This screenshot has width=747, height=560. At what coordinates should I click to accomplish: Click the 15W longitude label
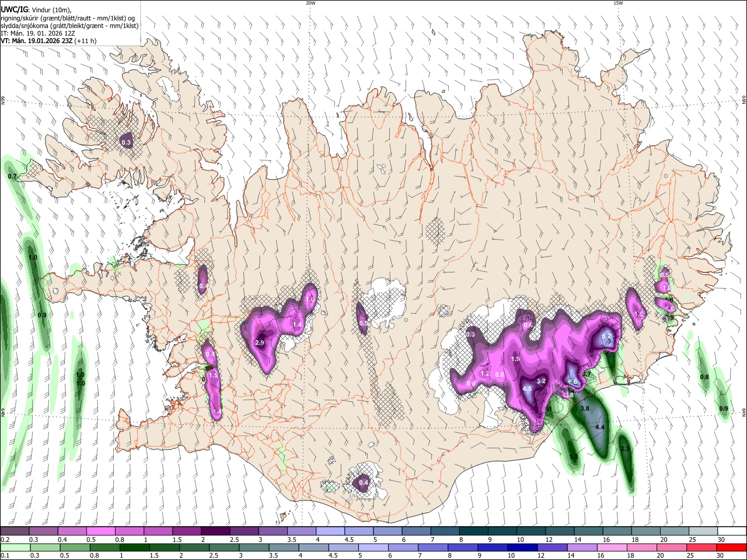point(618,3)
